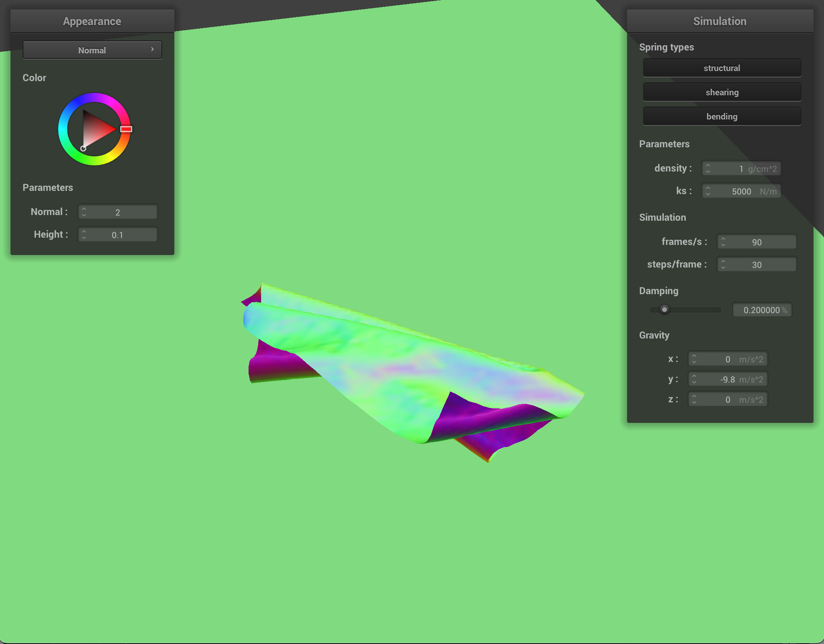
Task: Click the frames/s value field
Action: [x=757, y=242]
